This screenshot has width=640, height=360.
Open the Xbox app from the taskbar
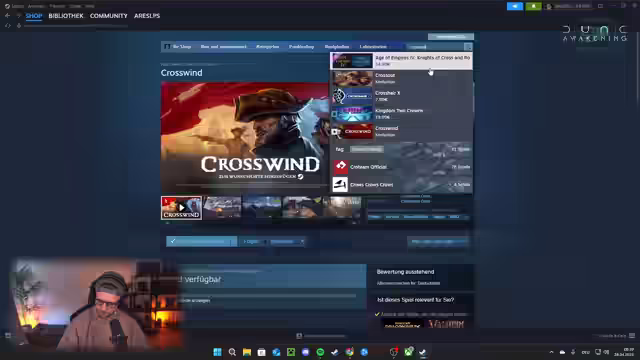coord(408,352)
